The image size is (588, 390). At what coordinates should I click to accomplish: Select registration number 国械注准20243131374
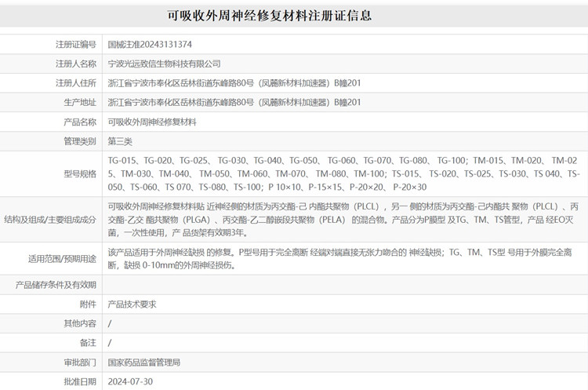click(x=150, y=44)
